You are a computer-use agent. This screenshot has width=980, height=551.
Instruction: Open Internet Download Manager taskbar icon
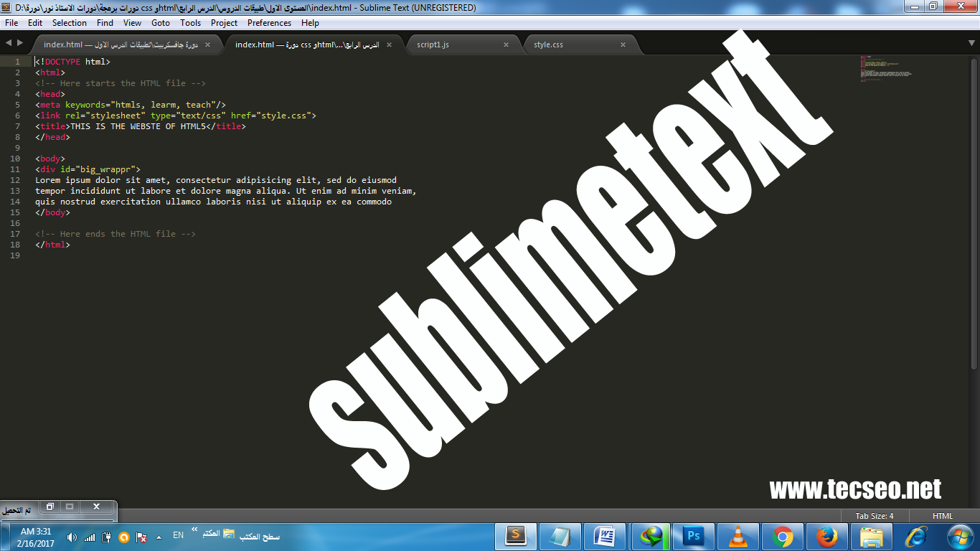651,536
